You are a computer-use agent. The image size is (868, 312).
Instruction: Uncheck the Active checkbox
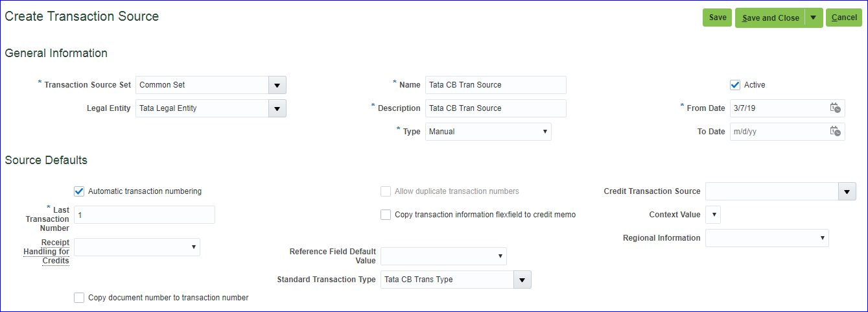pos(735,85)
